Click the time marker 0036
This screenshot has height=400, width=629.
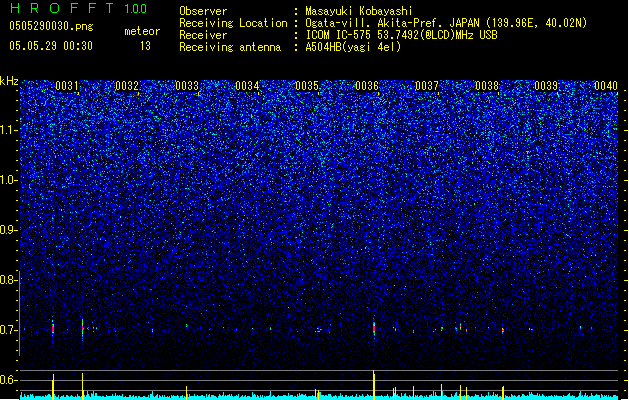pos(367,86)
